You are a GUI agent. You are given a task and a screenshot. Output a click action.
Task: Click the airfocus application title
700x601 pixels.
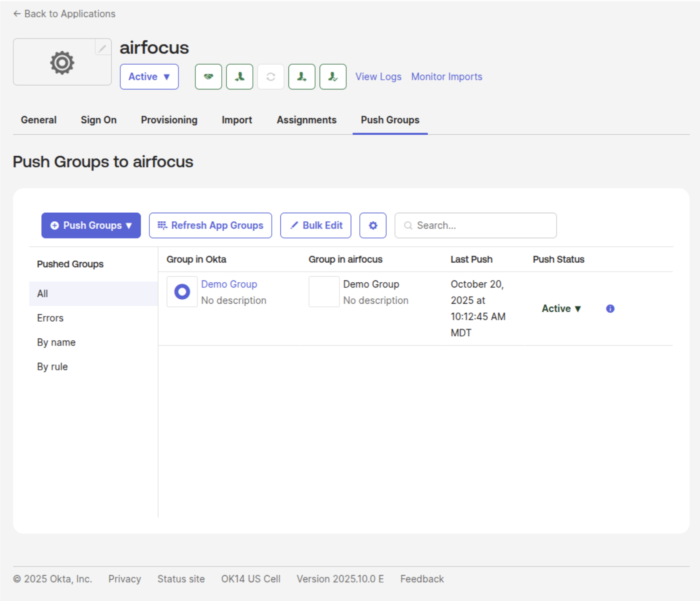[154, 48]
